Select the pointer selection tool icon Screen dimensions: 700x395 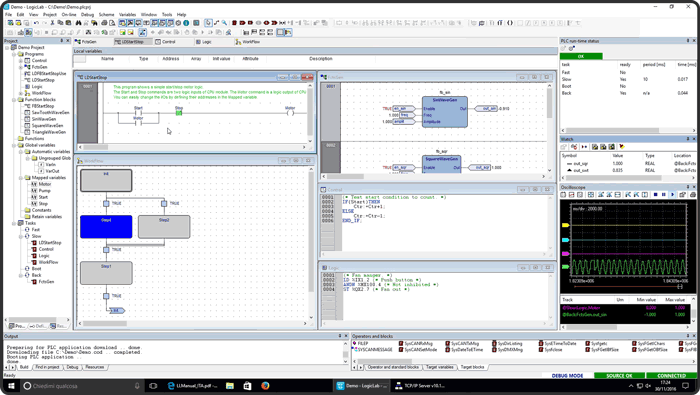pyautogui.click(x=208, y=23)
